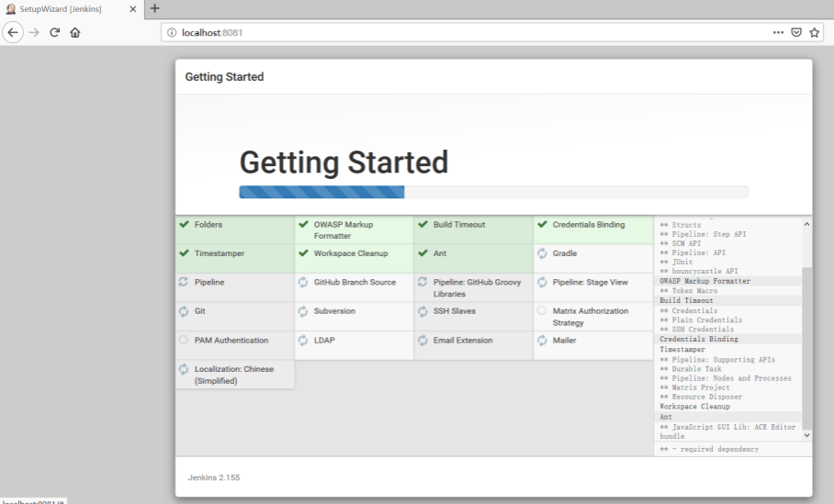Click '** bouncycastle API' dependency in log
Image resolution: width=834 pixels, height=504 pixels.
[699, 271]
